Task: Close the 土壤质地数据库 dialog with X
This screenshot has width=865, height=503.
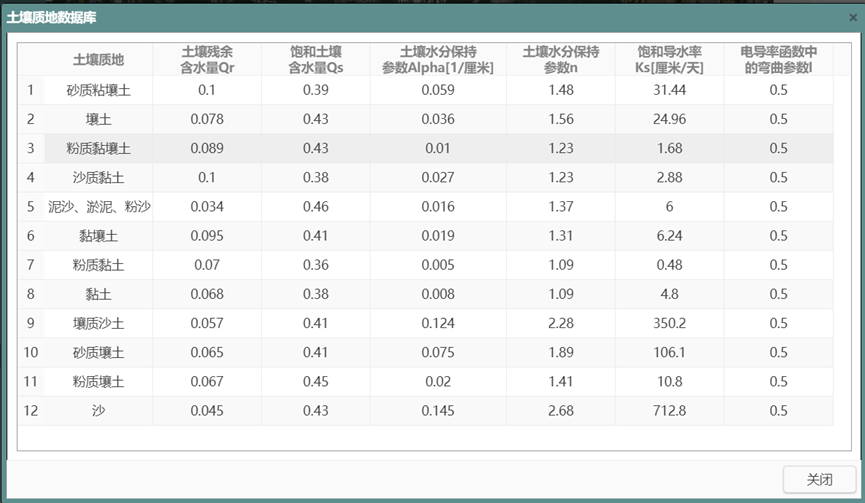Action: point(852,18)
